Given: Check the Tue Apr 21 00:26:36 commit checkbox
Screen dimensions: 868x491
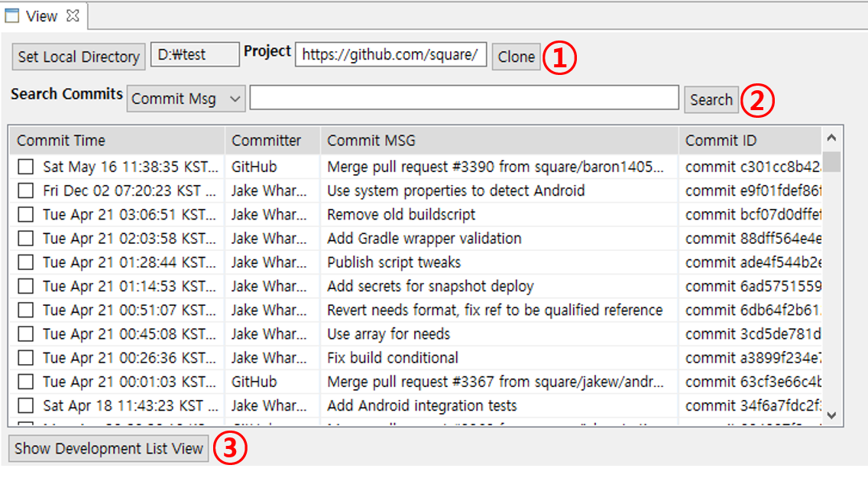Looking at the screenshot, I should pos(25,357).
